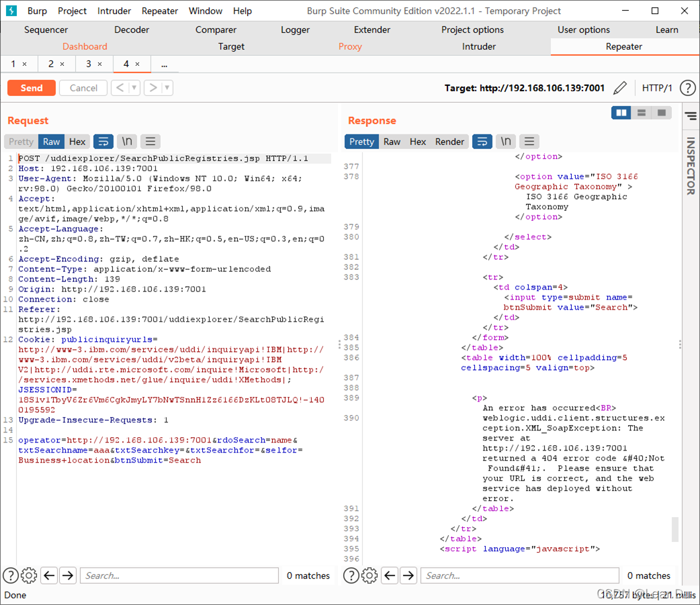Send the request
This screenshot has width=700, height=605.
click(32, 88)
